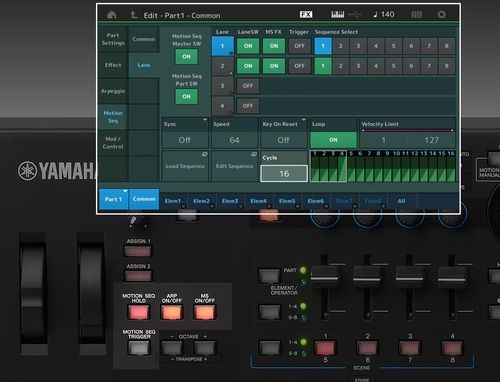The image size is (500, 382).
Task: Toggle Motion Seq Master SW
Action: click(186, 57)
